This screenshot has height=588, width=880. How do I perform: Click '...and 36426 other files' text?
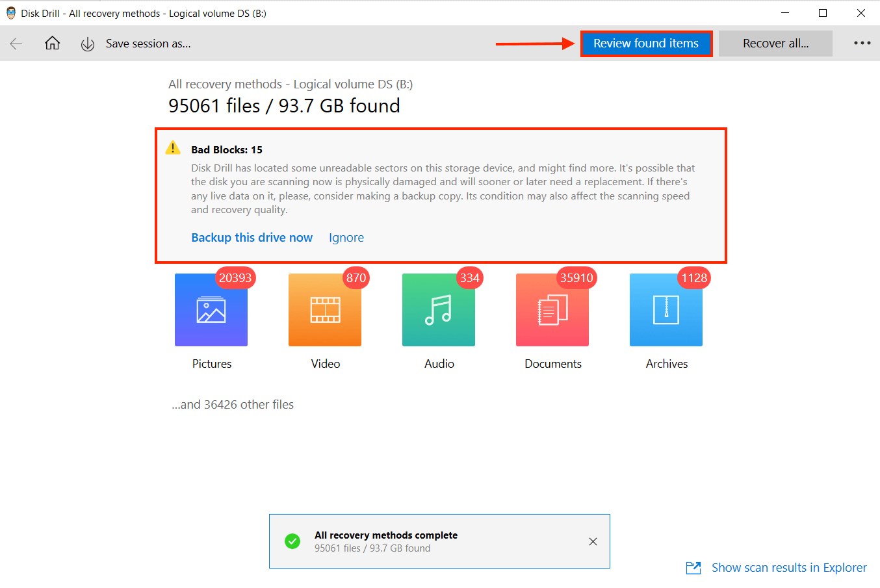(x=233, y=404)
